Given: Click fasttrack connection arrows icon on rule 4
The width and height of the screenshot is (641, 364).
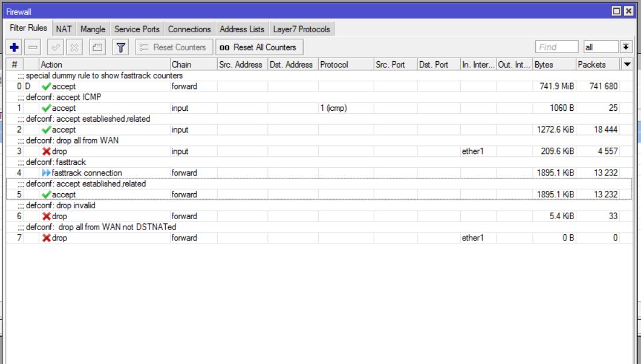Looking at the screenshot, I should point(47,173).
